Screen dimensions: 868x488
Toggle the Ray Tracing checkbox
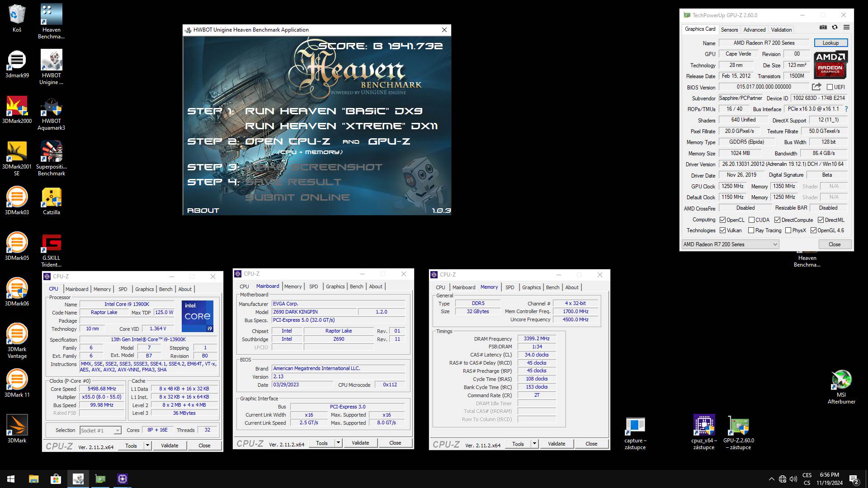click(x=751, y=230)
